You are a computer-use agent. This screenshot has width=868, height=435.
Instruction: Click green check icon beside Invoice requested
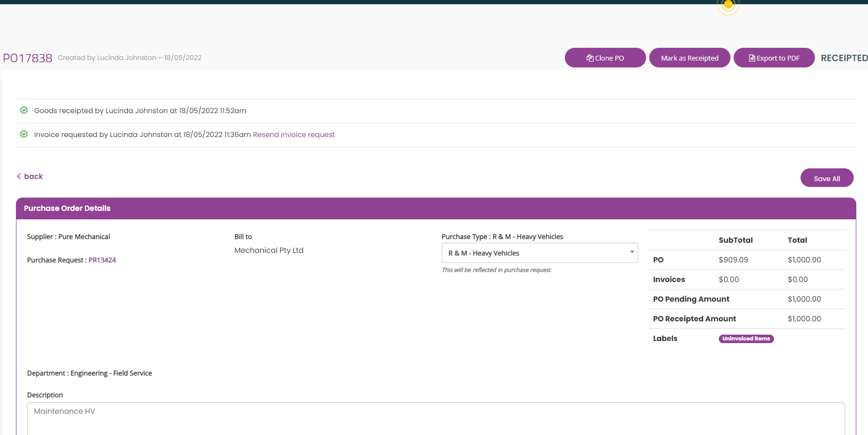[24, 134]
